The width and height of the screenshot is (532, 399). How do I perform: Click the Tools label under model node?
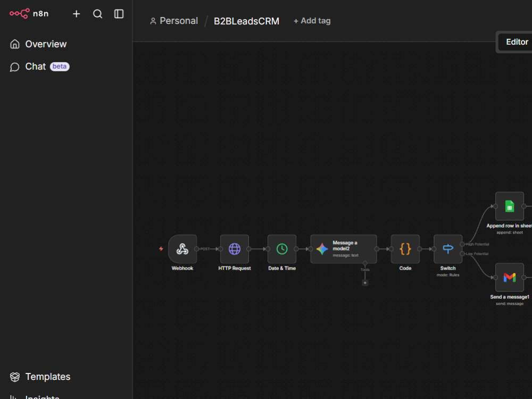pyautogui.click(x=365, y=270)
